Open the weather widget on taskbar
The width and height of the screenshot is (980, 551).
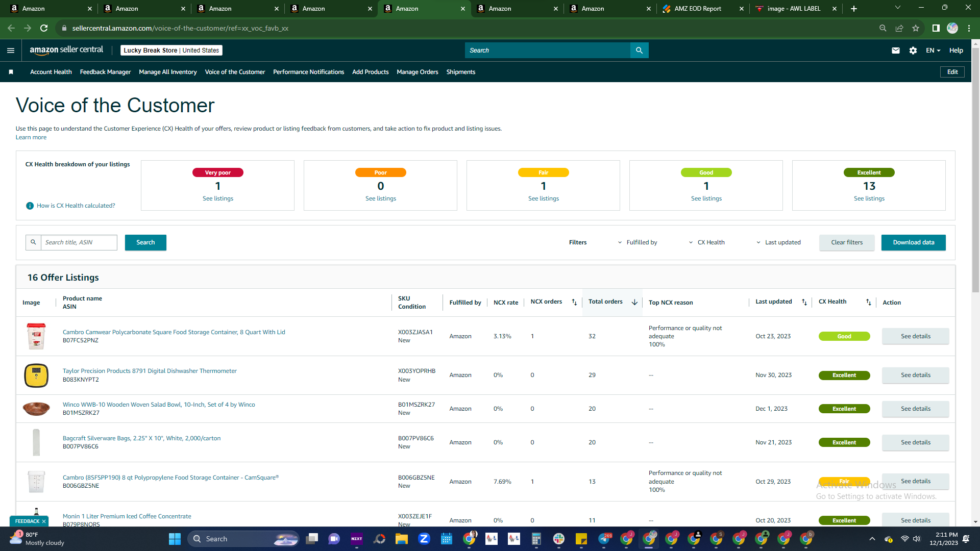click(x=37, y=539)
